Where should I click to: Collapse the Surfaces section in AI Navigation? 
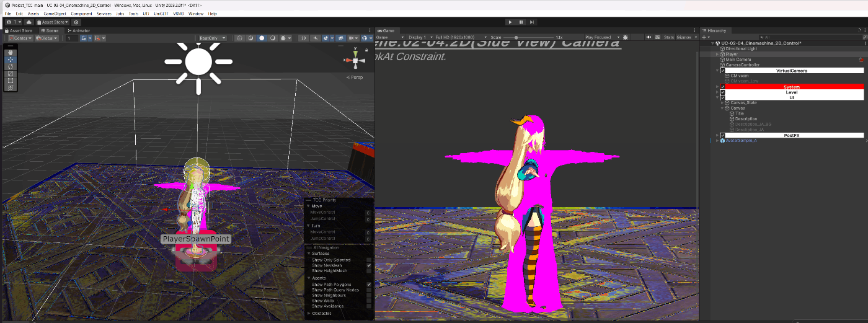click(308, 254)
